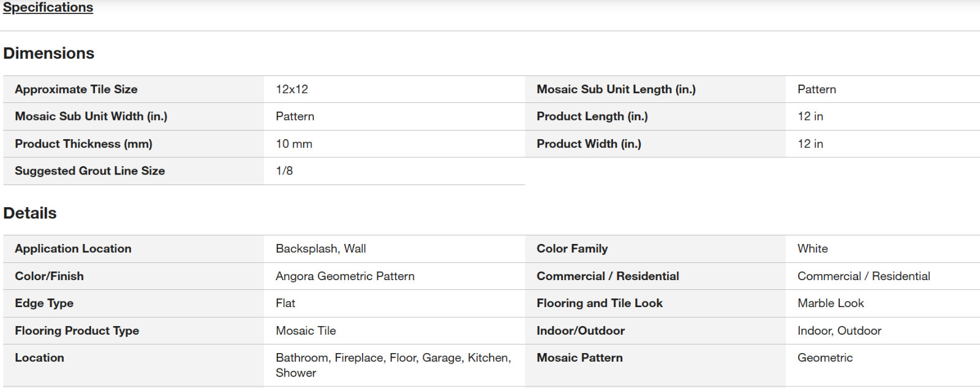Image resolution: width=980 pixels, height=388 pixels.
Task: Click Mosaic Sub Unit Length label
Action: (x=616, y=89)
